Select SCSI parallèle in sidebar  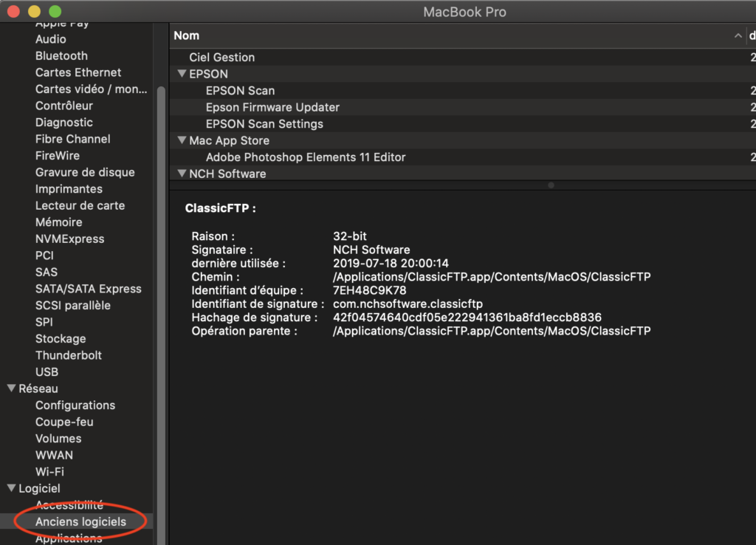[73, 305]
